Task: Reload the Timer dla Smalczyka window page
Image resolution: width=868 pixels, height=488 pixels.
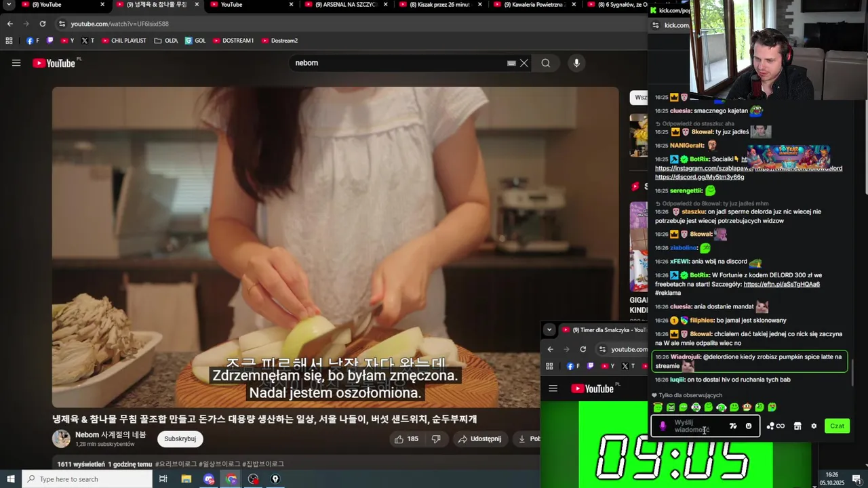Action: (583, 349)
